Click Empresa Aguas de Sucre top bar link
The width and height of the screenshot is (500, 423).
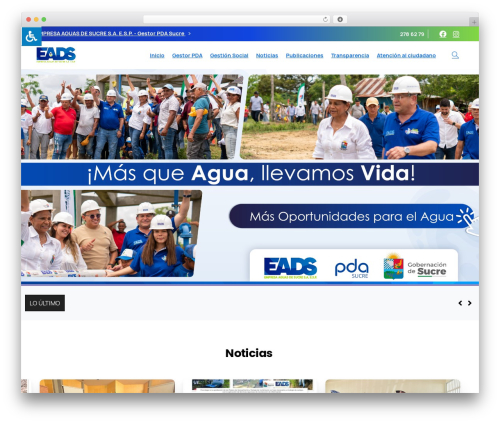point(115,34)
